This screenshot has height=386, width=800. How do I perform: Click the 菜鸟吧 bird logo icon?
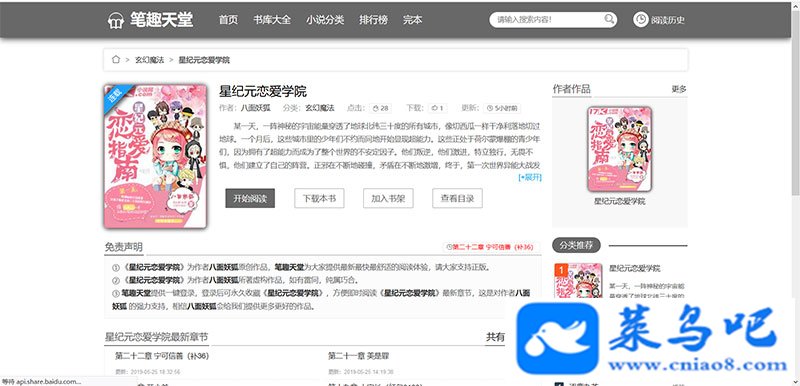pos(557,339)
